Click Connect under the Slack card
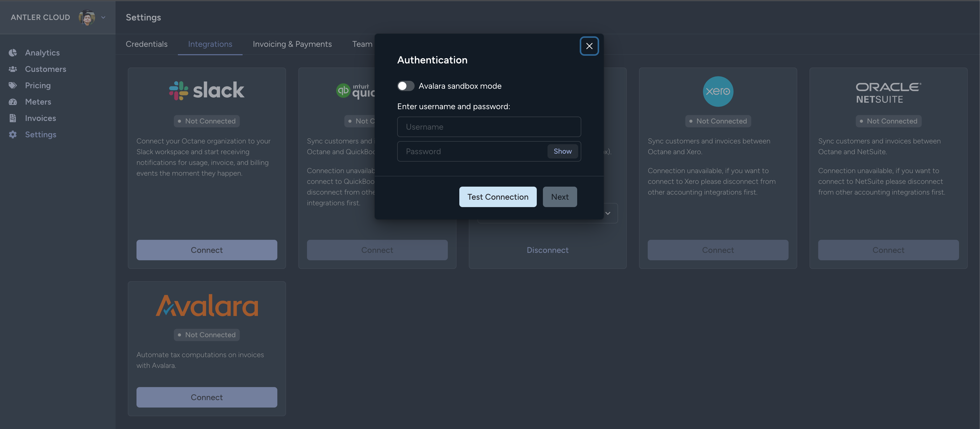The width and height of the screenshot is (980, 429). 207,250
